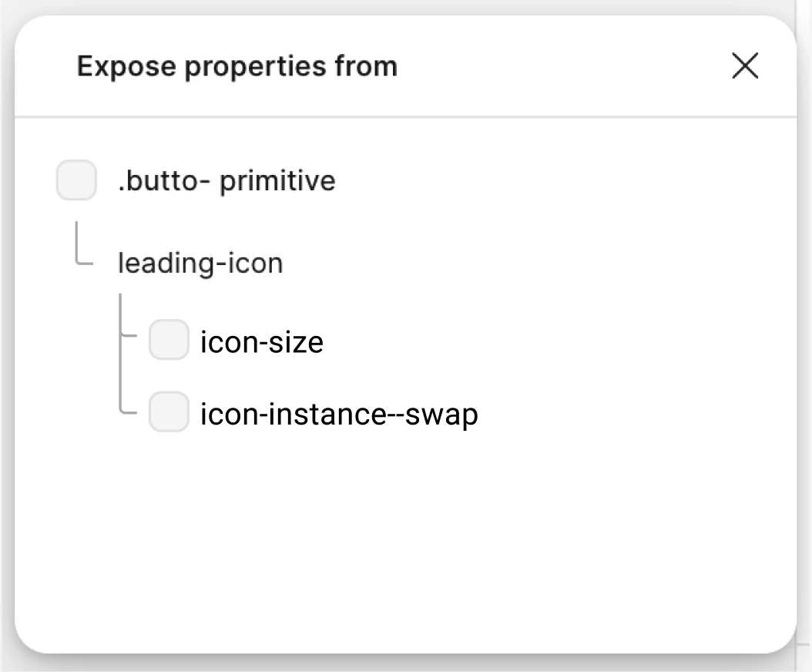Viewport: 812px width, 672px height.
Task: Select the leading-icon tree item
Action: [x=200, y=262]
